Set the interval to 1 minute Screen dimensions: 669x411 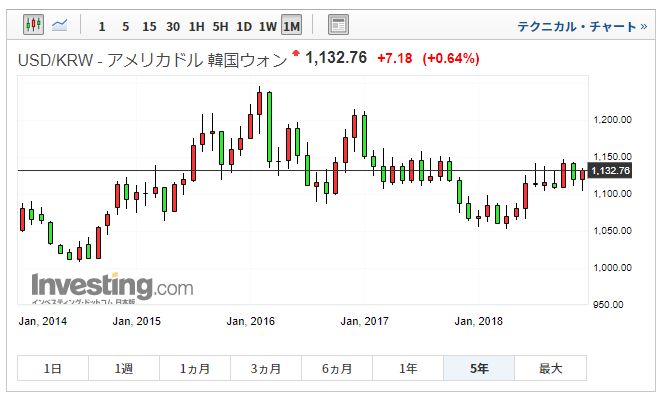[101, 24]
